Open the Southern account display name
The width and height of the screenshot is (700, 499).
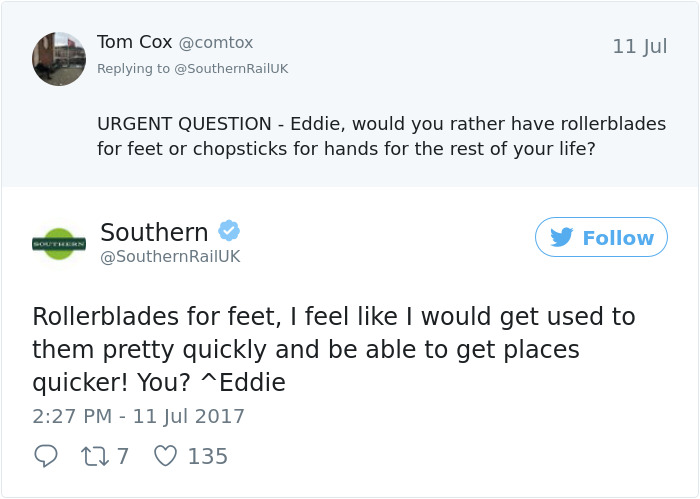(154, 232)
